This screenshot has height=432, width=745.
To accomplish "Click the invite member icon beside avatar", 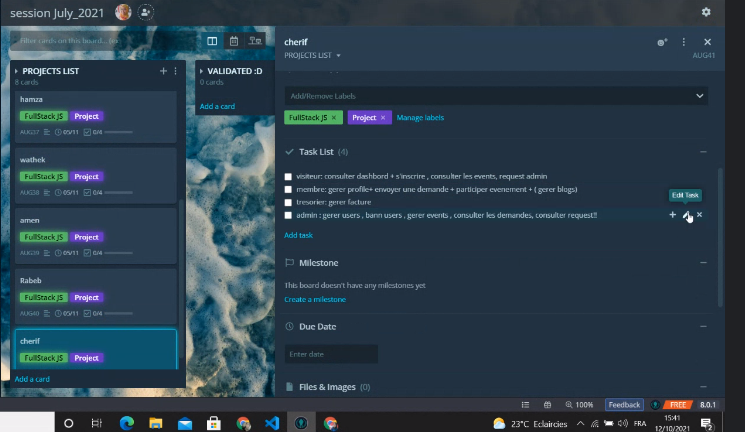I will [147, 12].
